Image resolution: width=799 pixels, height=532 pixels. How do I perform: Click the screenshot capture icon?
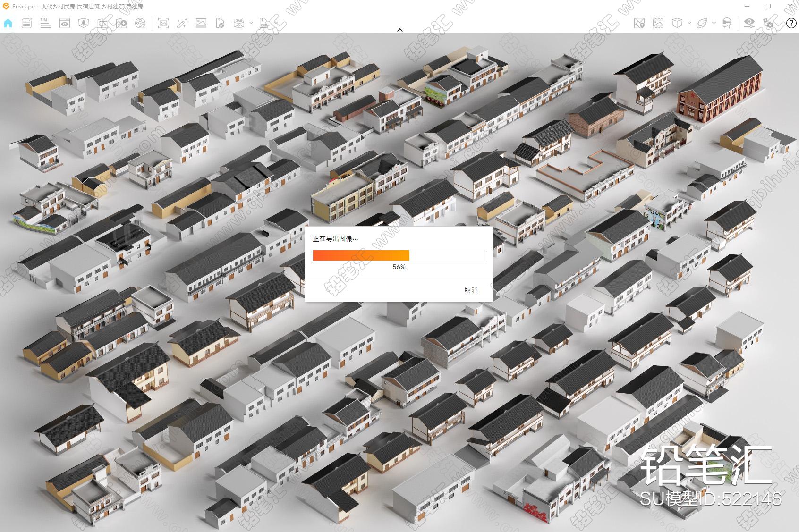[163, 23]
